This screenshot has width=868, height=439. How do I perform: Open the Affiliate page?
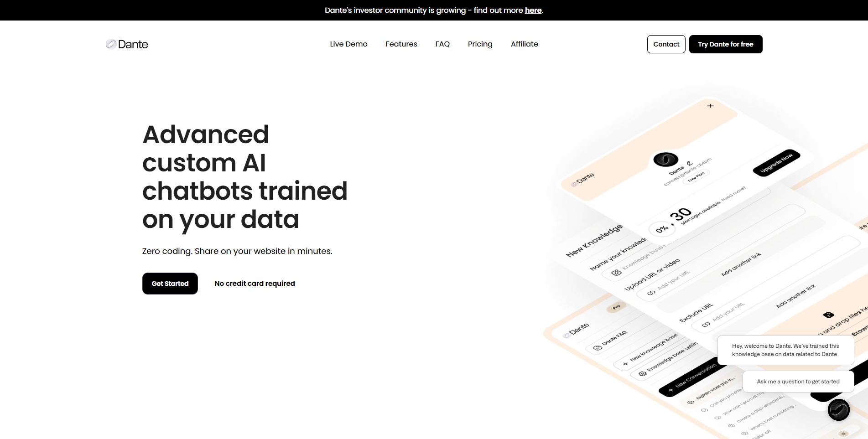pos(524,44)
